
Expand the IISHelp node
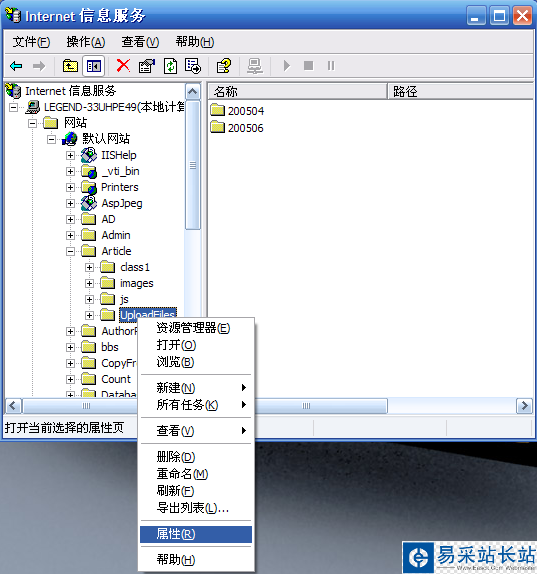[70, 156]
